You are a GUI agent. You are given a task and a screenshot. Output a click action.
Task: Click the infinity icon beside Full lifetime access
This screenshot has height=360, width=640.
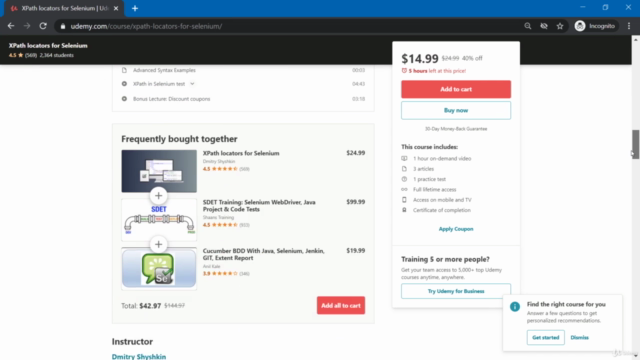pos(404,189)
